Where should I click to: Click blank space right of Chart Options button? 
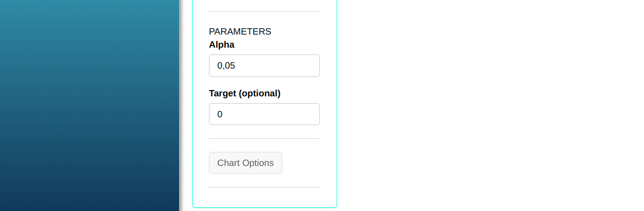[x=304, y=163]
